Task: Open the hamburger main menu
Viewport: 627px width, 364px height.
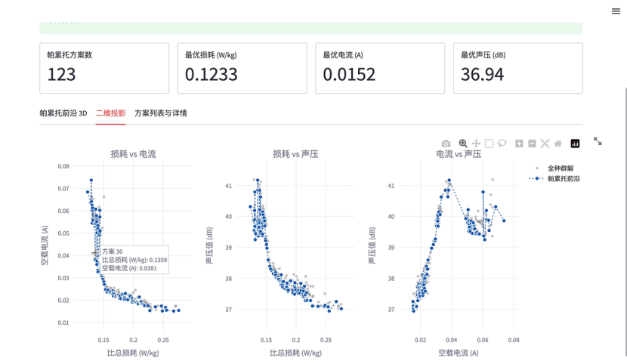Action: coord(616,11)
